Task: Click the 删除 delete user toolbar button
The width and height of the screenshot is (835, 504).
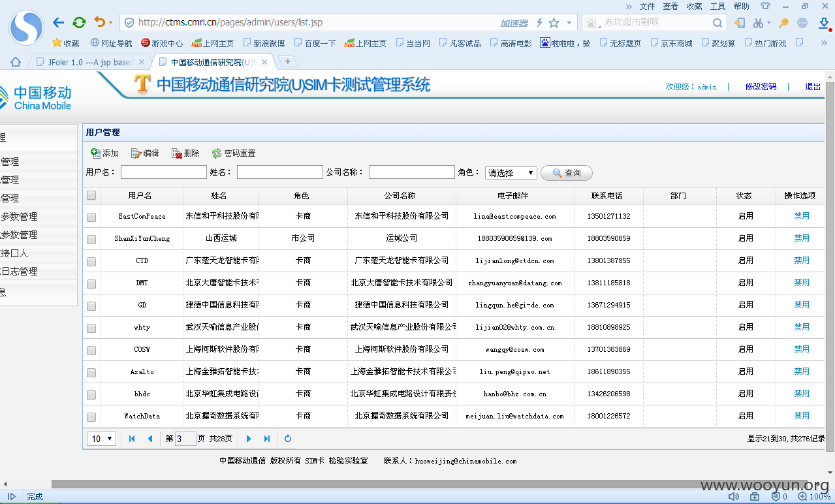Action: (185, 153)
